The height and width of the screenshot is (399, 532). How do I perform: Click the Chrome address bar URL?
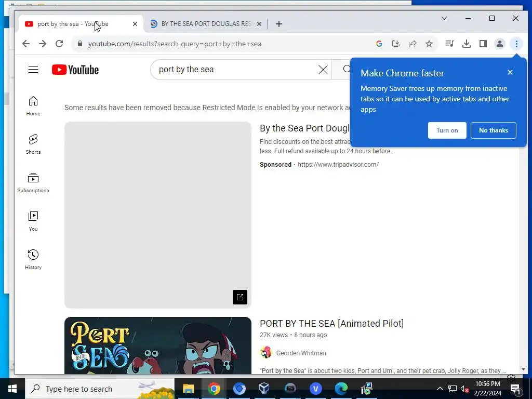pos(175,44)
